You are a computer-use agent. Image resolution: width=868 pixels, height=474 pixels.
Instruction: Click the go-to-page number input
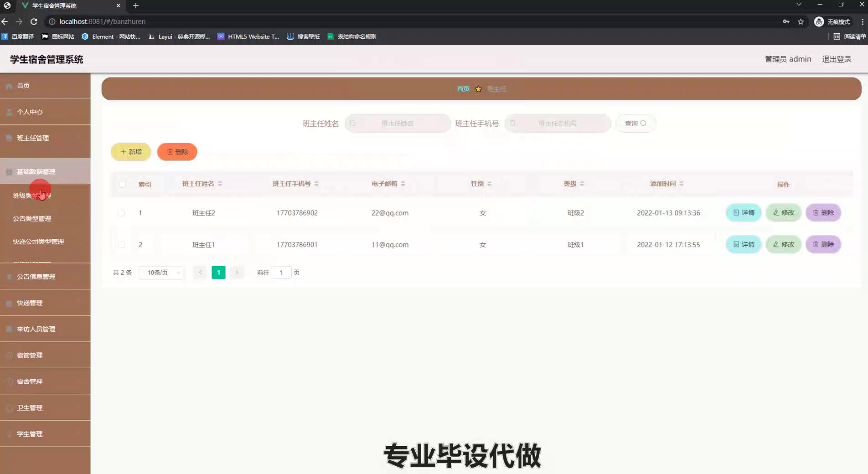[281, 273]
